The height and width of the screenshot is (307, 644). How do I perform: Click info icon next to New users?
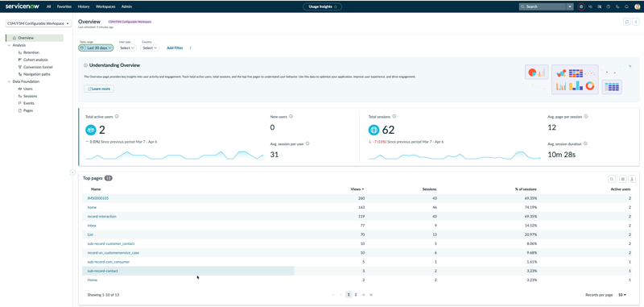(x=291, y=116)
